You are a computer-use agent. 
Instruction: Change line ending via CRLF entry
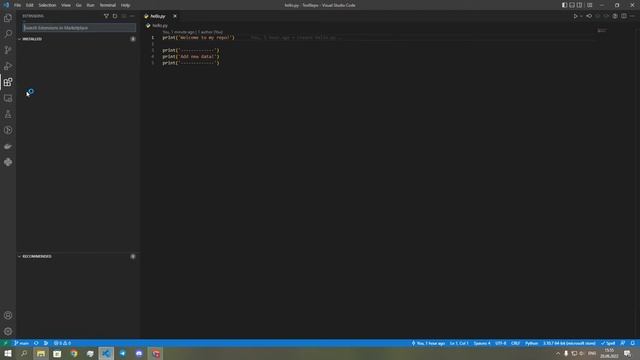[516, 343]
